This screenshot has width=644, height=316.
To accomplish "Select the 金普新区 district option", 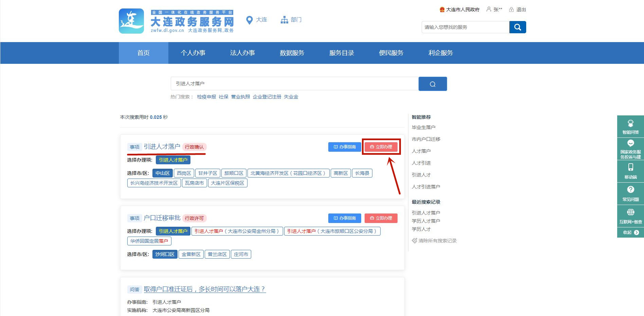I will click(x=191, y=254).
